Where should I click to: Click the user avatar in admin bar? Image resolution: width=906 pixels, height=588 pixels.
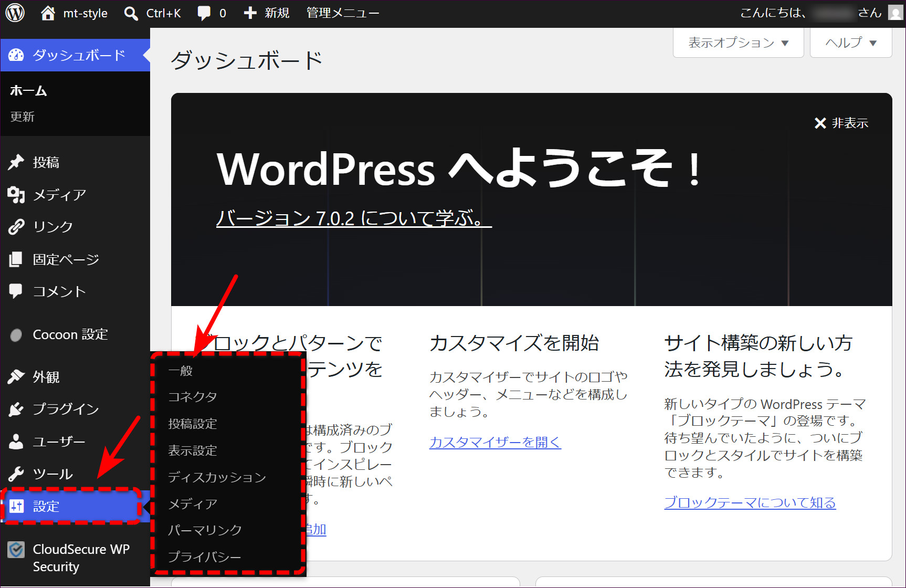click(x=896, y=13)
